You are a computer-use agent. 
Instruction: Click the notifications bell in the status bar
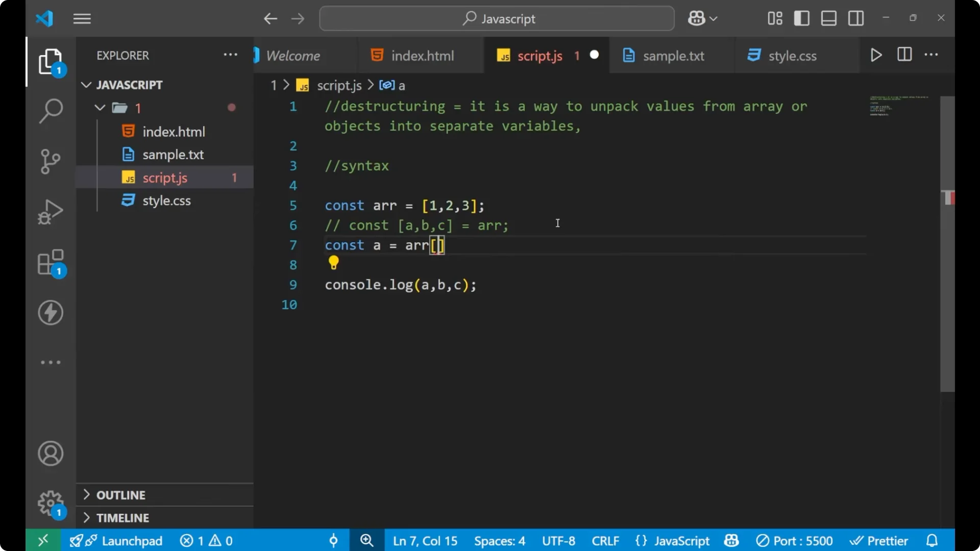[x=932, y=540]
